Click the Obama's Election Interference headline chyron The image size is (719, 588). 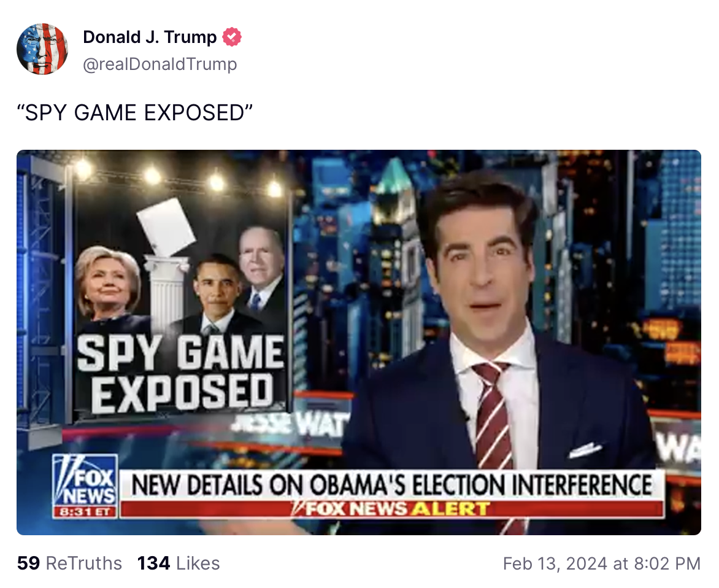pyautogui.click(x=392, y=485)
